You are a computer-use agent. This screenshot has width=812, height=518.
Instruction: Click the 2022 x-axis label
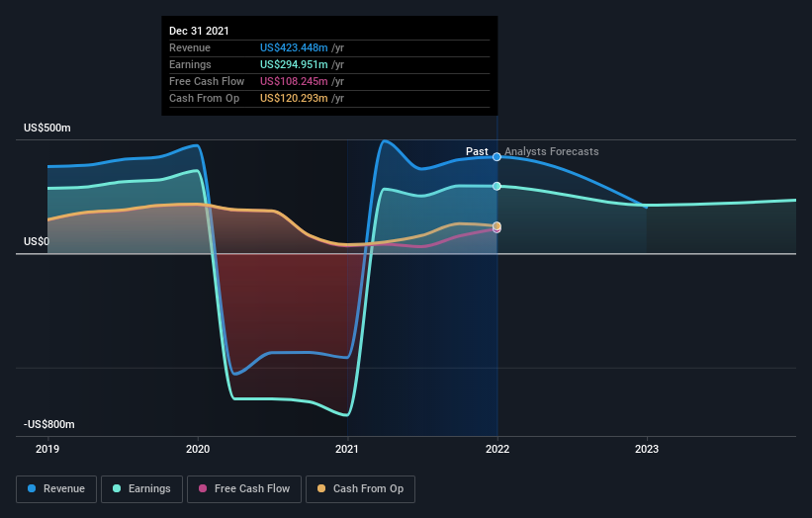[x=497, y=449]
